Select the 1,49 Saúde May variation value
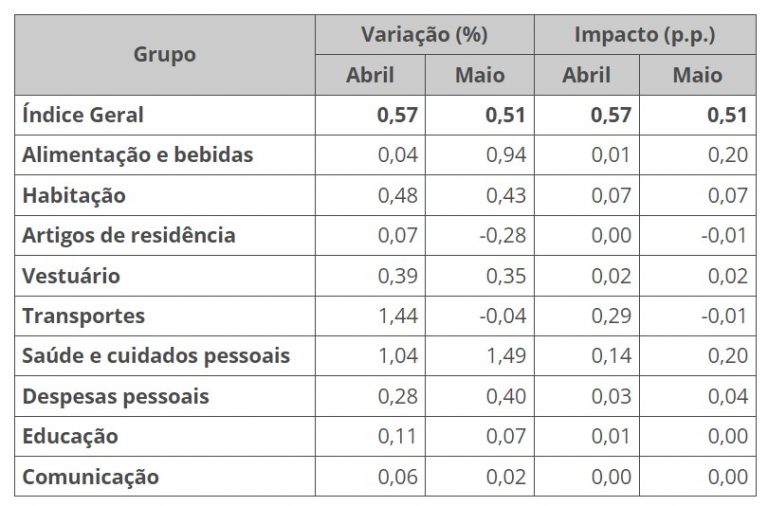This screenshot has height=506, width=768. pyautogui.click(x=505, y=356)
